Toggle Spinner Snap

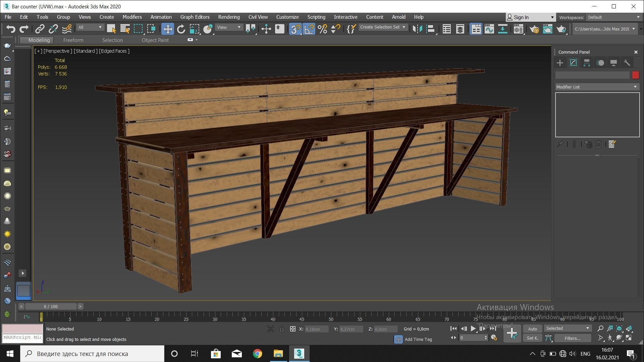point(336,29)
